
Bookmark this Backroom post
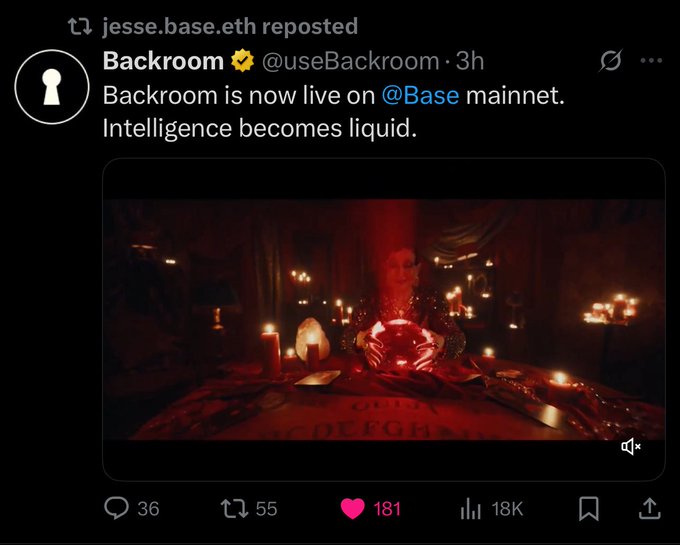click(x=589, y=508)
